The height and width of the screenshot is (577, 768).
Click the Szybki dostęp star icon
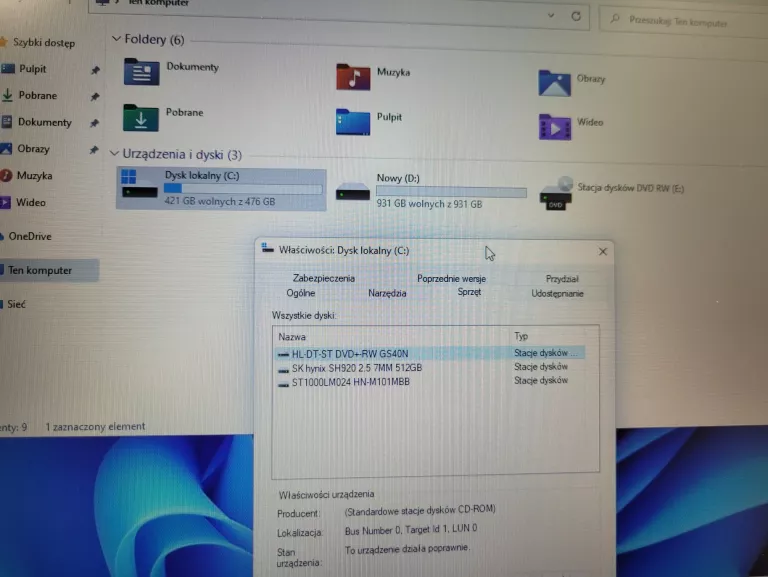pyautogui.click(x=4, y=42)
